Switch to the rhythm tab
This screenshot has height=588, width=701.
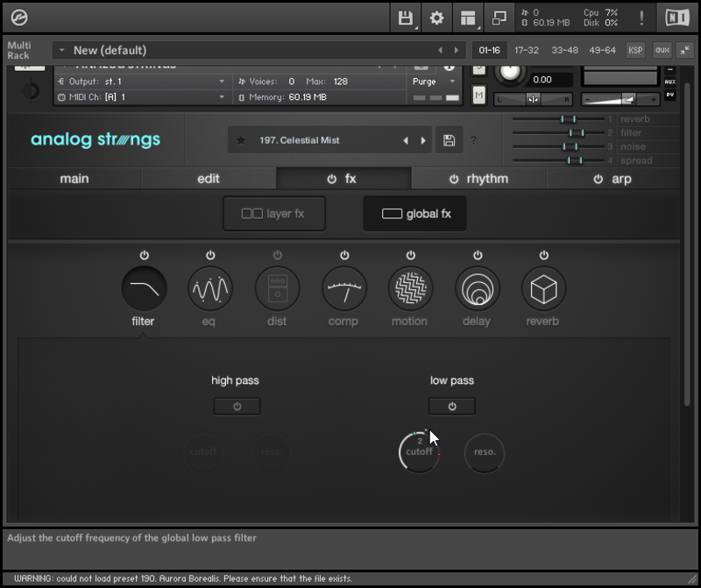(478, 179)
